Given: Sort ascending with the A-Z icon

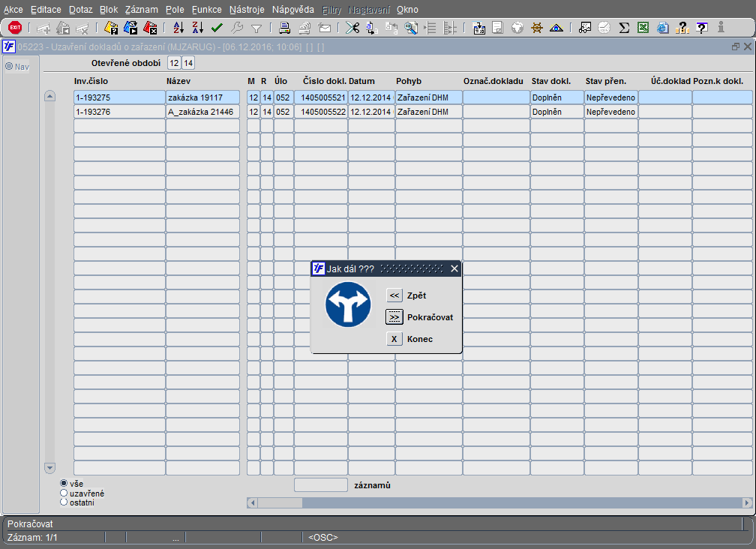Looking at the screenshot, I should 178,28.
